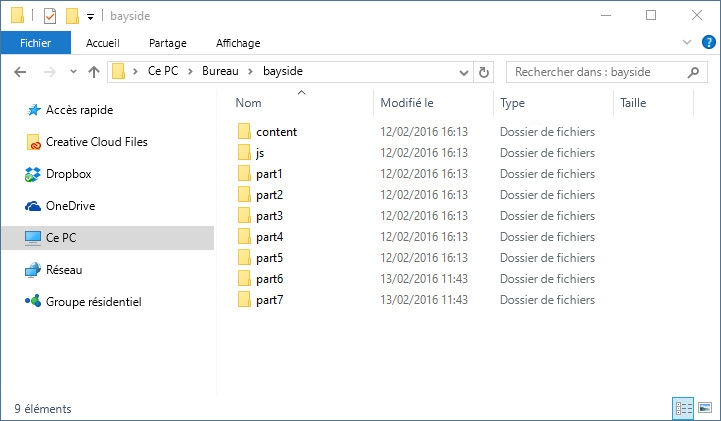
Task: Select the Creative Cloud Files sidebar entry
Action: pos(96,142)
